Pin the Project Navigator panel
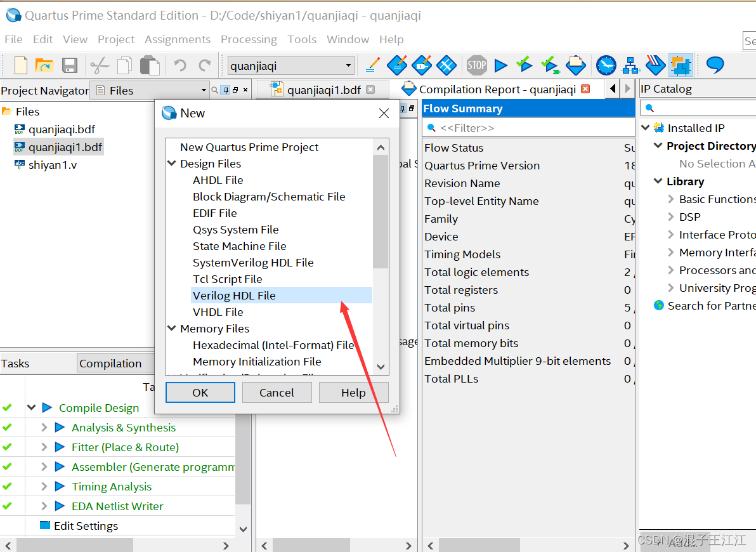The width and height of the screenshot is (756, 552). point(226,89)
